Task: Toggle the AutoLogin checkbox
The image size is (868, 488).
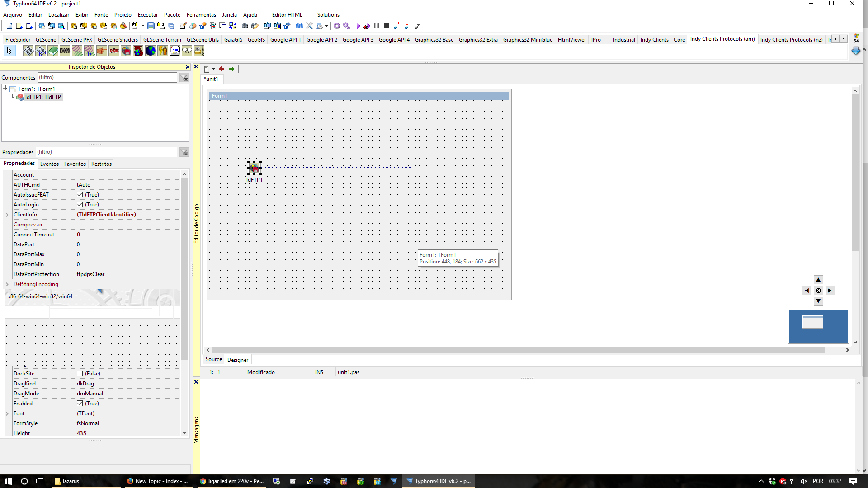Action: pos(80,205)
